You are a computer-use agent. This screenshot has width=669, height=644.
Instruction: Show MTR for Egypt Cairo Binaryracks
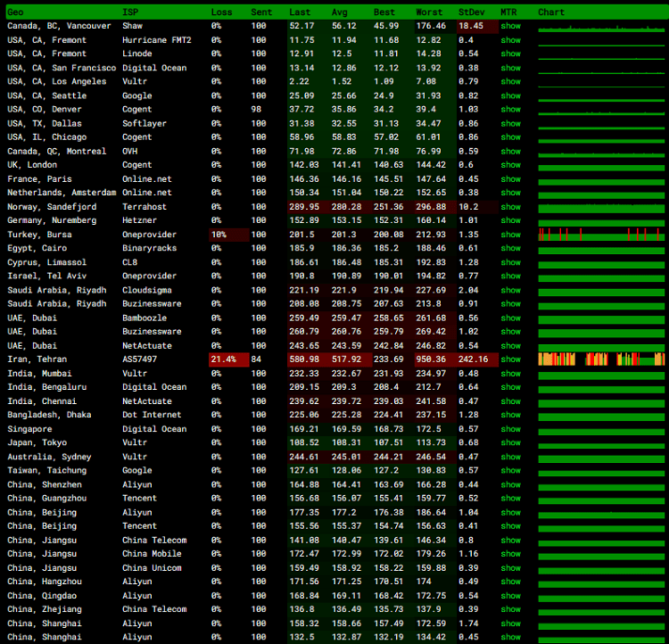511,248
